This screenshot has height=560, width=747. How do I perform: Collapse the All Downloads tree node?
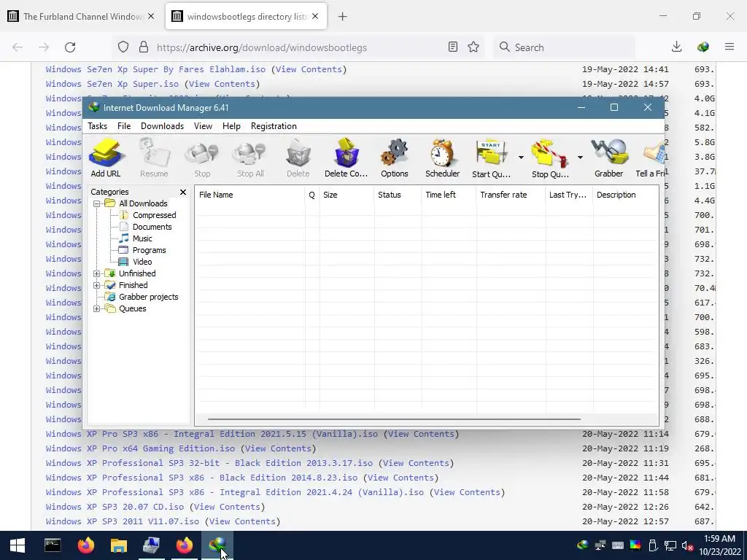[97, 203]
